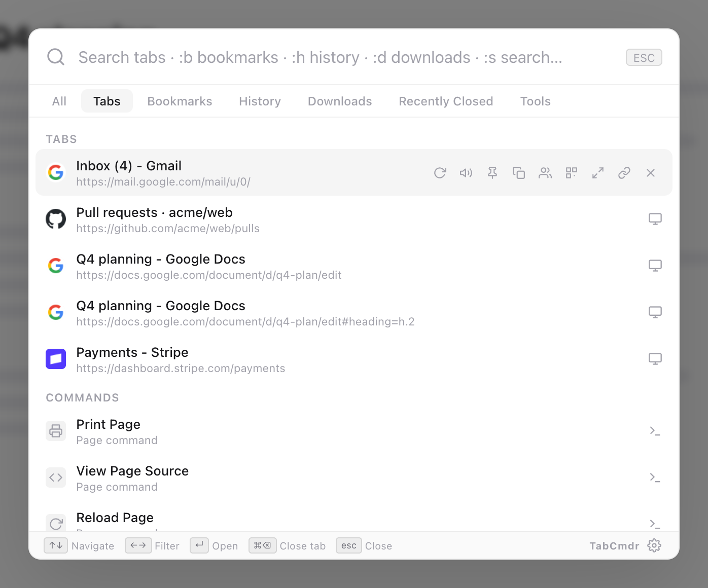This screenshot has height=588, width=708.
Task: Duplicate the Gmail tab
Action: 519,173
